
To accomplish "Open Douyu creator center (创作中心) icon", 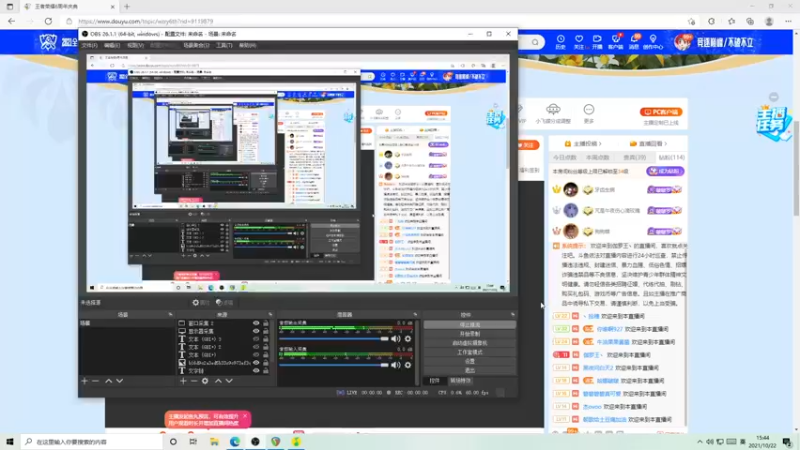I will 653,42.
